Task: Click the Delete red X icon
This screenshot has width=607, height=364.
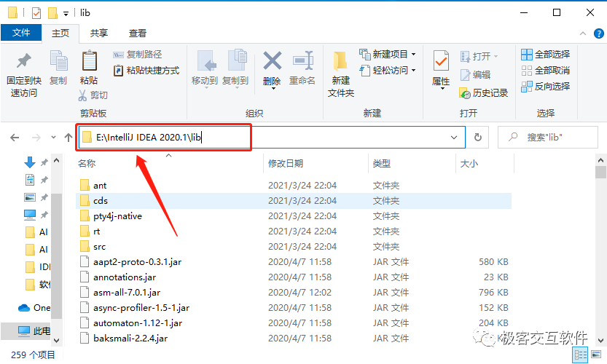Action: pos(272,60)
